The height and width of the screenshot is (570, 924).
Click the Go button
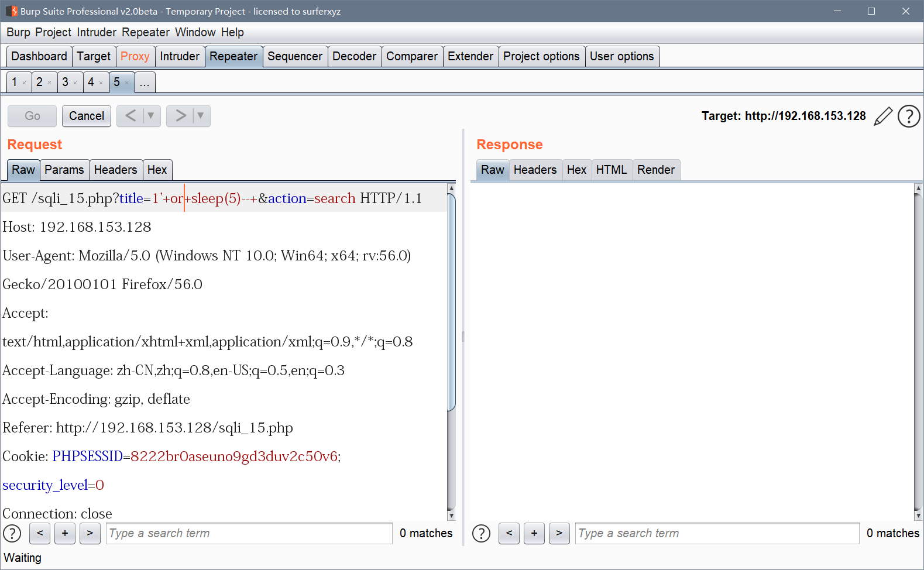click(x=32, y=116)
